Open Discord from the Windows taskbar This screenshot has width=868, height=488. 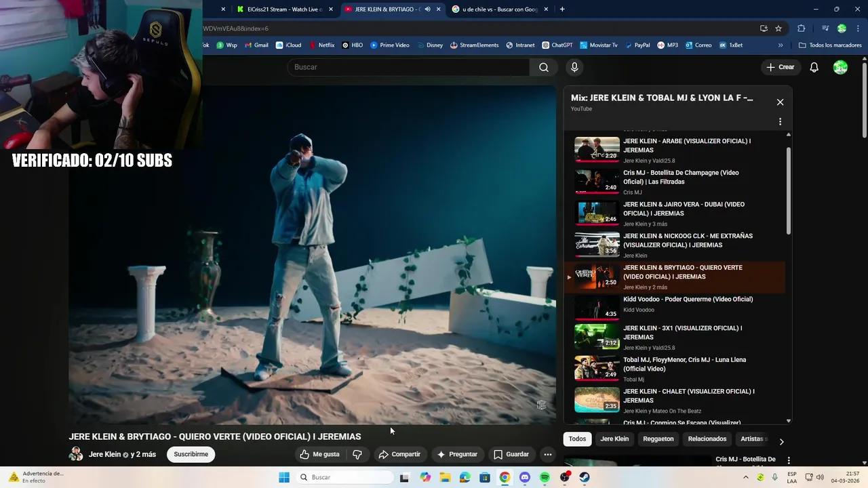click(x=524, y=477)
